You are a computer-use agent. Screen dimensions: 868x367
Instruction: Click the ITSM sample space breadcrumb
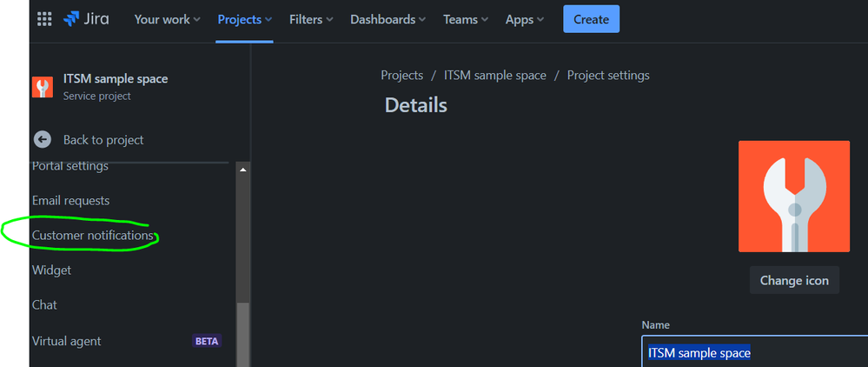[495, 75]
